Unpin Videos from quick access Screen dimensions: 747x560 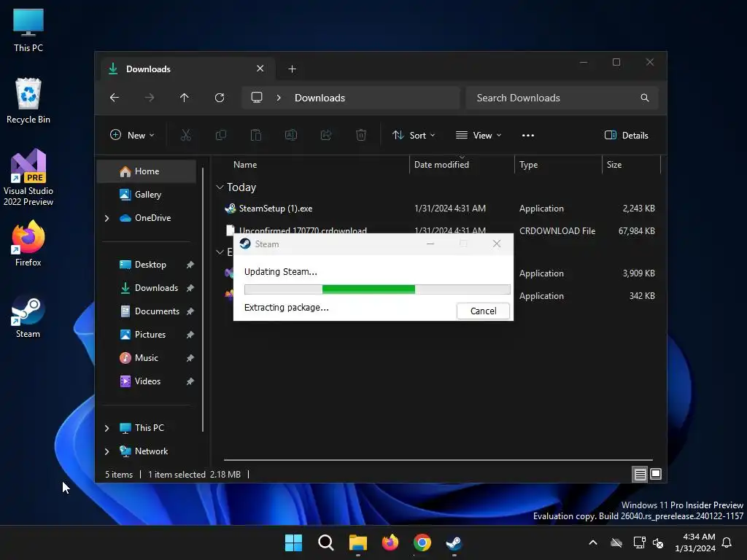[x=190, y=381]
